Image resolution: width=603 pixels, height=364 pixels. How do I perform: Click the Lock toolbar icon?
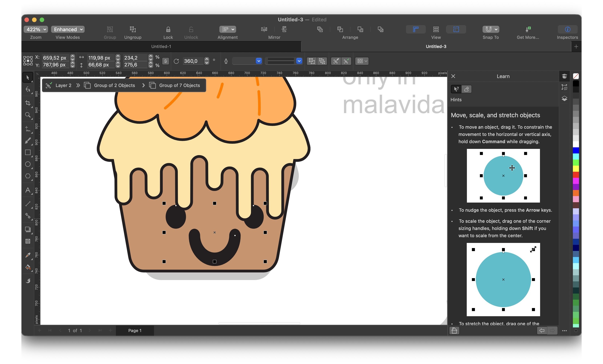tap(168, 30)
